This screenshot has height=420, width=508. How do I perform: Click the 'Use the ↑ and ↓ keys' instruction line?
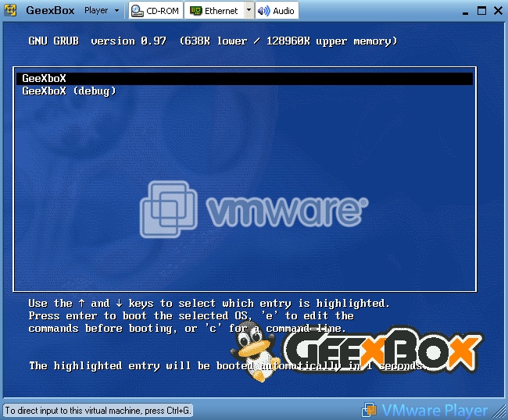pos(209,304)
